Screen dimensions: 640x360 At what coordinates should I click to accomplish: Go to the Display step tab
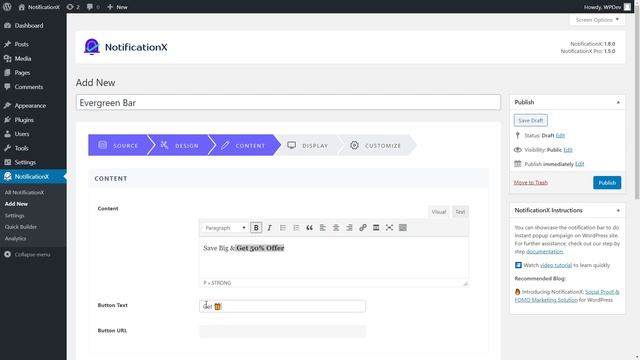click(x=308, y=145)
